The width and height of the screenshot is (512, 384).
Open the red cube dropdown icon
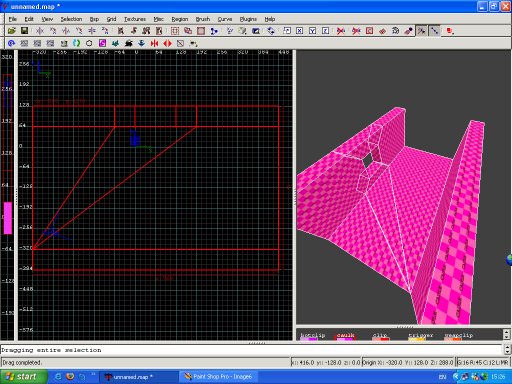pyautogui.click(x=450, y=31)
